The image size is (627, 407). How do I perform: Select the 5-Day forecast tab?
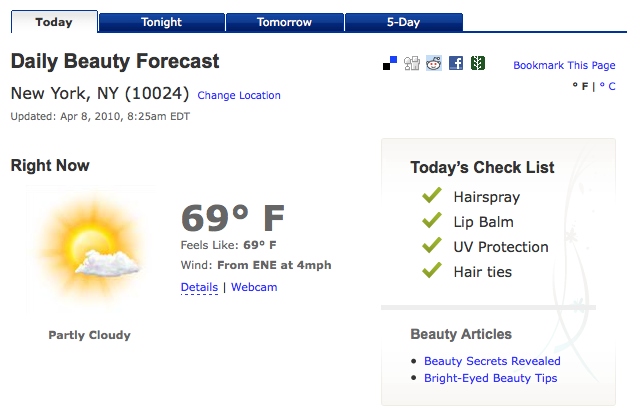[403, 22]
